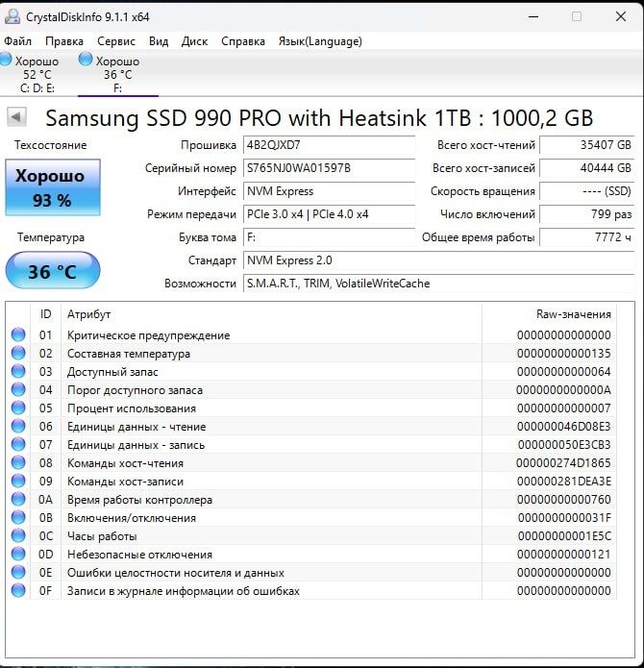The height and width of the screenshot is (668, 644).
Task: Click the rotation speed value ---- (SSD)
Action: pos(587,191)
